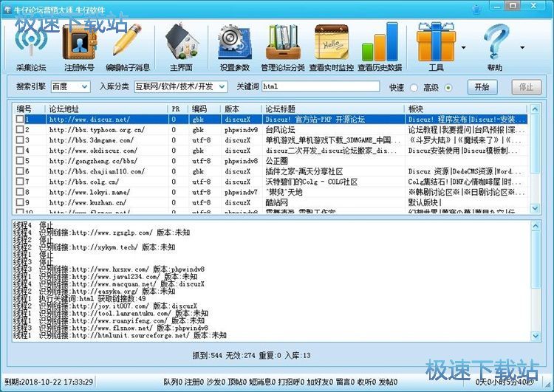
Task: Click forum table scroll down arrow
Action: [535, 208]
